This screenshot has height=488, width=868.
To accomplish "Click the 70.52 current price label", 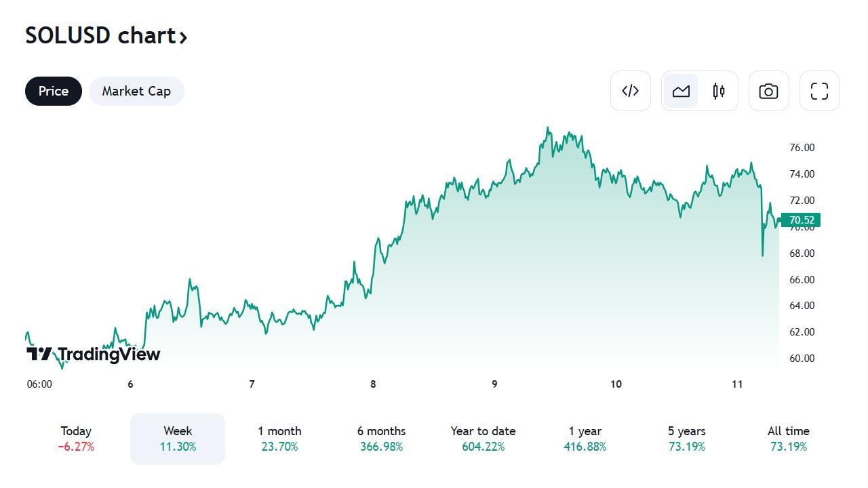I will pyautogui.click(x=801, y=220).
